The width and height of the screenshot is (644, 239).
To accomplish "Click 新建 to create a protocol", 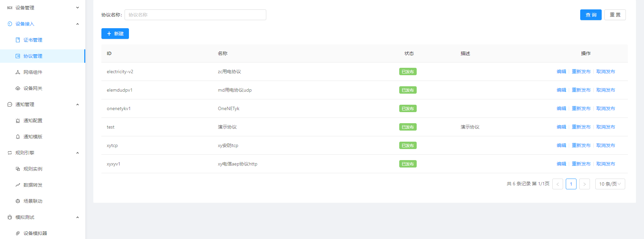I will (115, 34).
